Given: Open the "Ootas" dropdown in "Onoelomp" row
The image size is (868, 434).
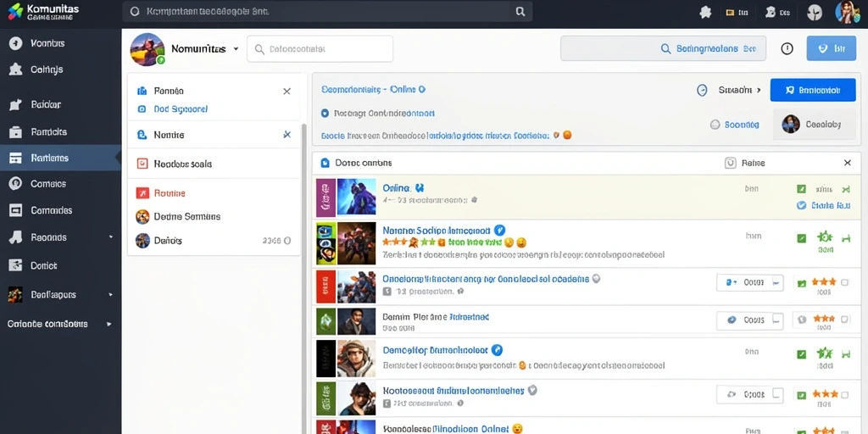Looking at the screenshot, I should point(750,282).
